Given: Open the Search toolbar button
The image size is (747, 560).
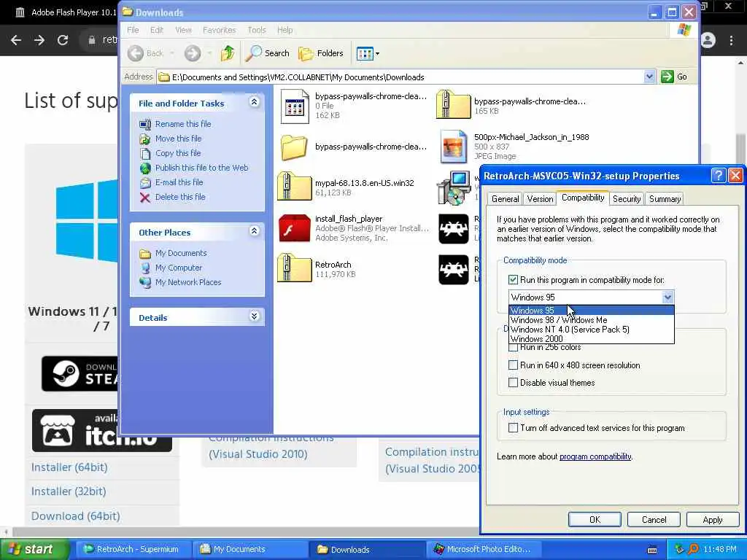Looking at the screenshot, I should [x=267, y=53].
